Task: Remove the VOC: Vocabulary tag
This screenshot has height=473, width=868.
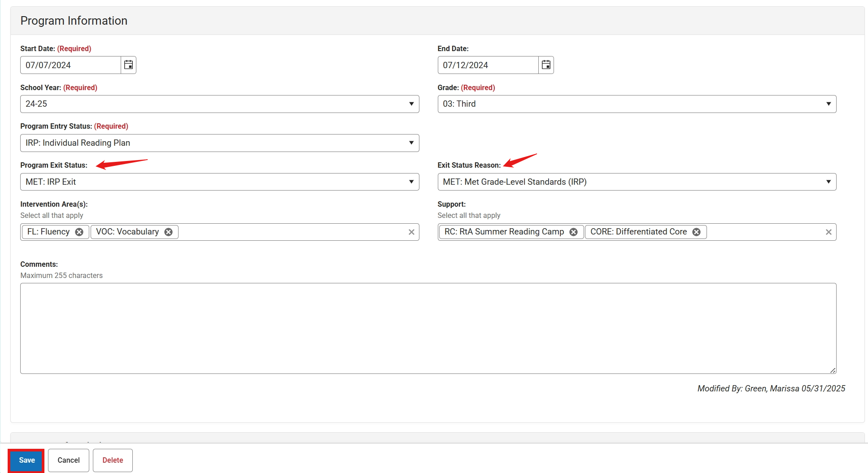Action: (169, 232)
